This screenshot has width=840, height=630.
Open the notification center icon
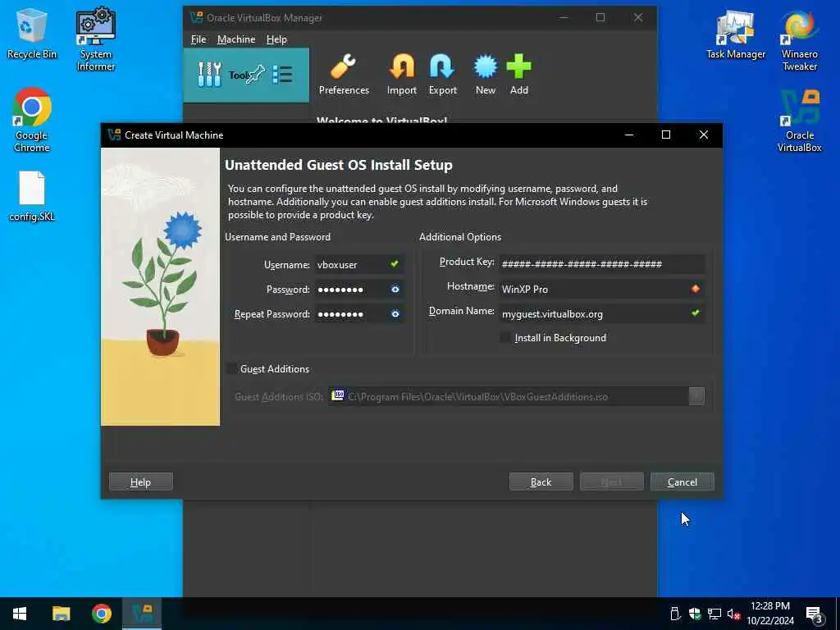[x=814, y=614]
